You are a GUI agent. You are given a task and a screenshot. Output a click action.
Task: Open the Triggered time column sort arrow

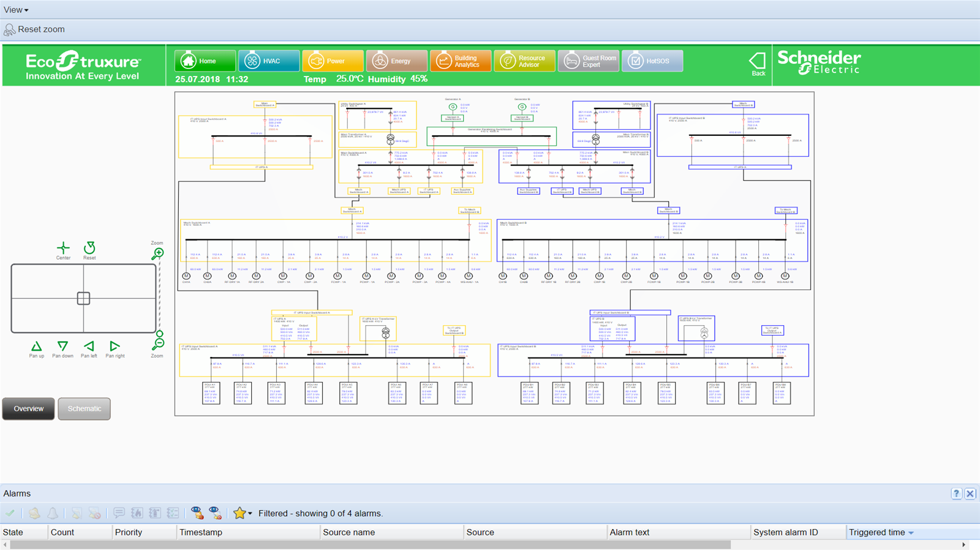[x=911, y=533]
